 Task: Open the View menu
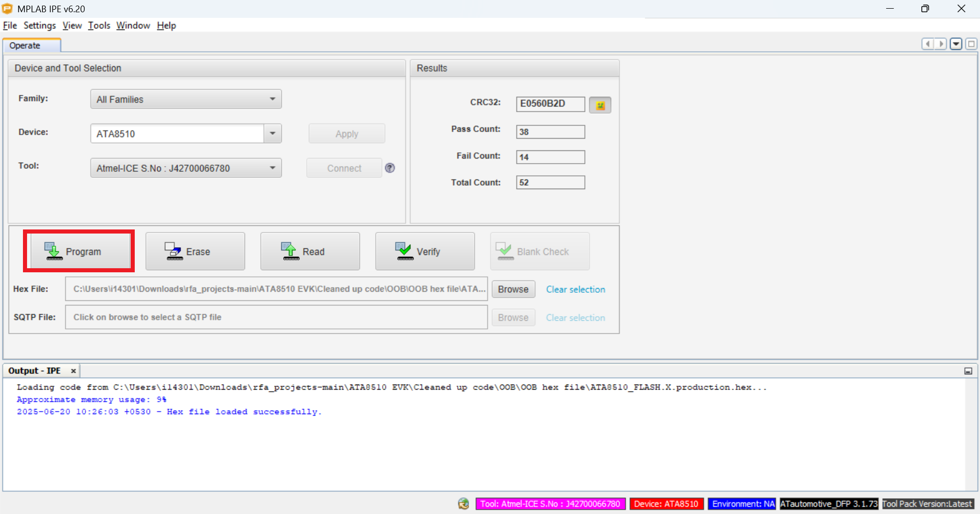click(72, 25)
